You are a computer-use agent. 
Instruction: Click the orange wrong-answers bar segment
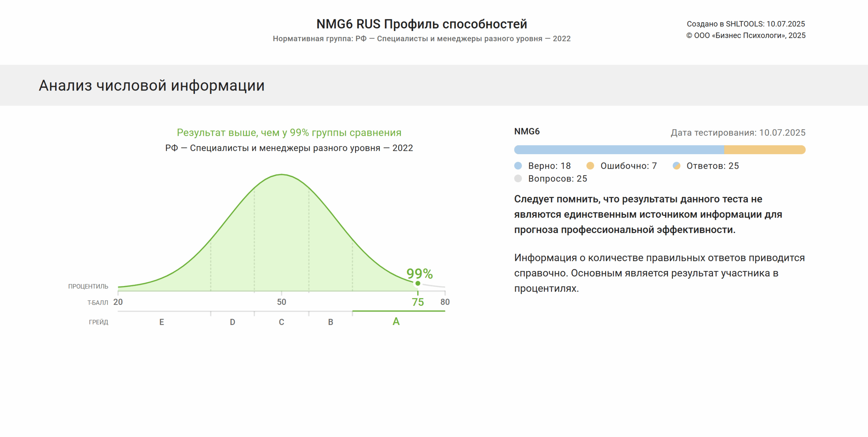click(764, 150)
